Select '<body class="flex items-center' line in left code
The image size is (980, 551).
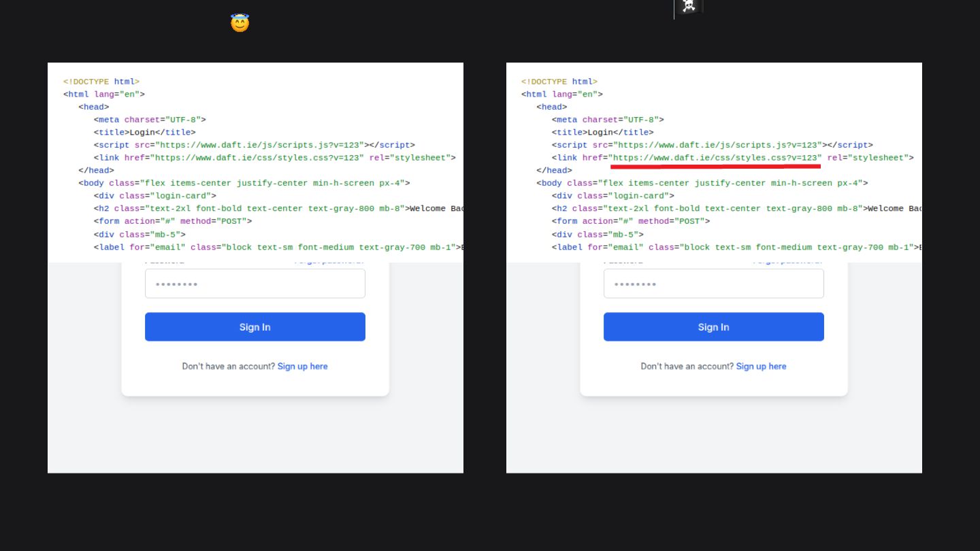point(244,183)
